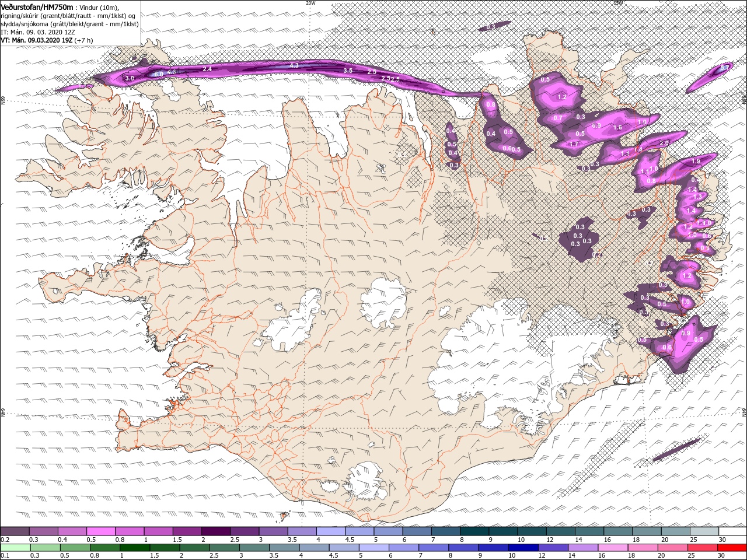
Task: Select the light gray 25–30 snow swatch
Action: [704, 531]
